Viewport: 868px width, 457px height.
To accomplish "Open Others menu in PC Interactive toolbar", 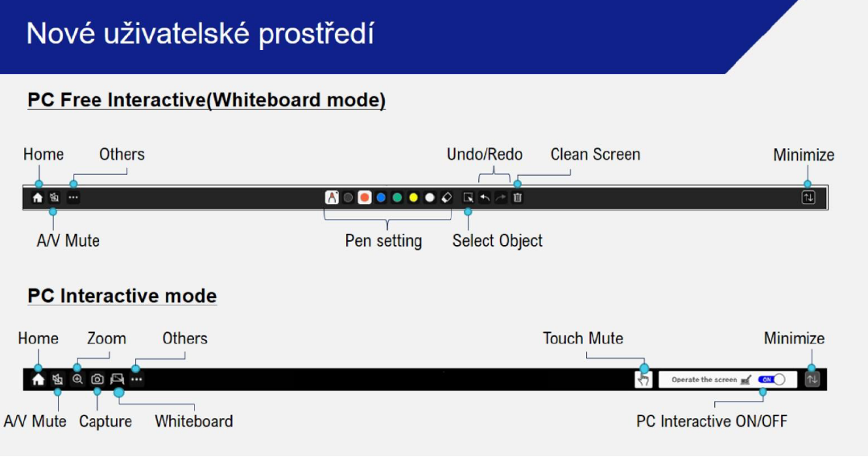I will [137, 380].
